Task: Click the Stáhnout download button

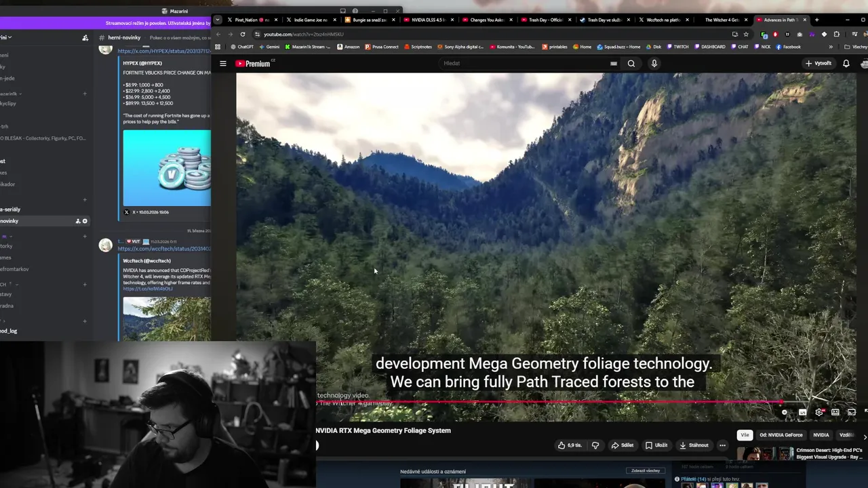Action: pyautogui.click(x=694, y=445)
